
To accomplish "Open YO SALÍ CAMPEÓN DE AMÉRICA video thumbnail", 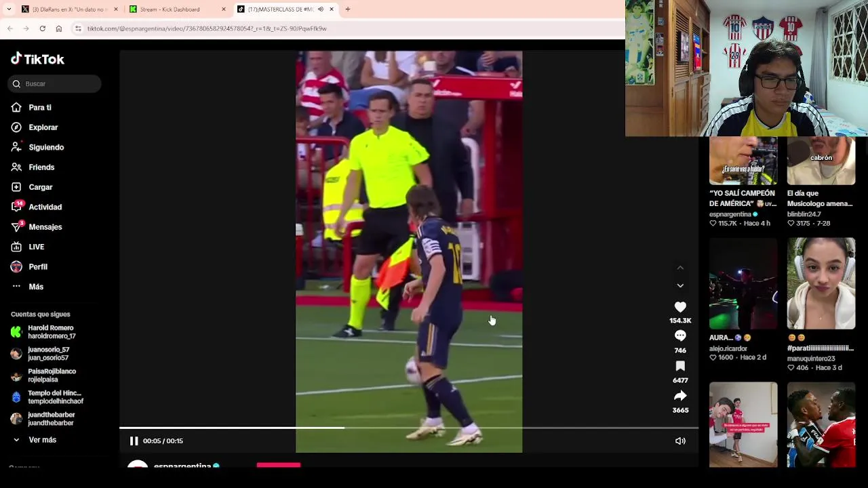I will 743,161.
